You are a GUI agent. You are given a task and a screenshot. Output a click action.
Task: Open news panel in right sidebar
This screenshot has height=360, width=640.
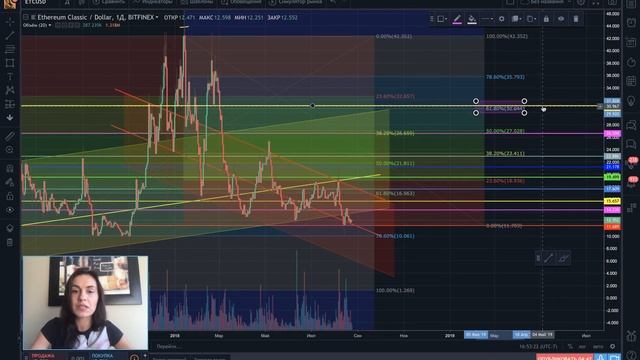click(x=631, y=42)
